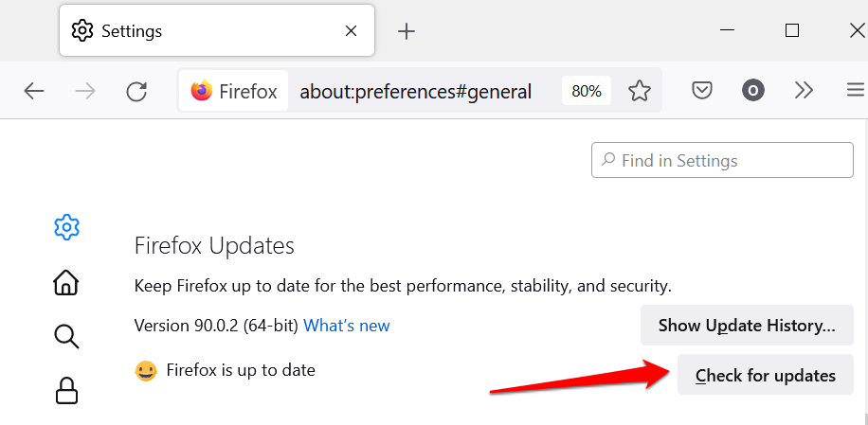Click Show Update History button

point(747,326)
